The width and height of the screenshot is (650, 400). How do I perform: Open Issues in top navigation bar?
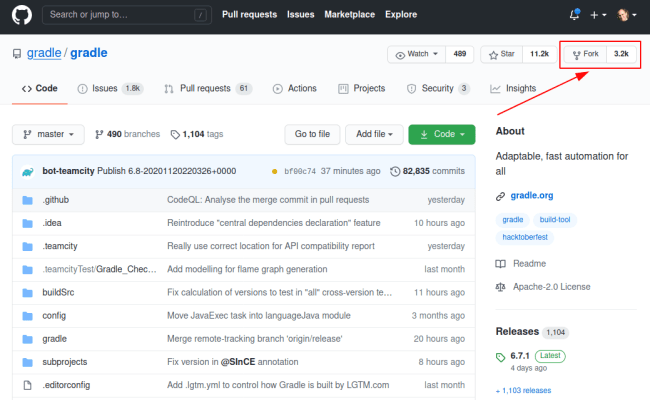301,15
